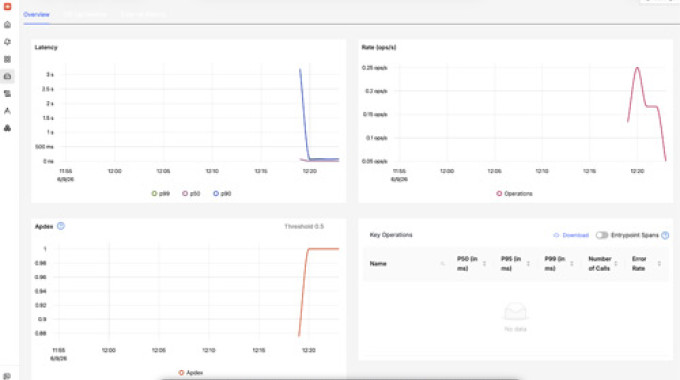Screen dimensions: 680x380
Task: Click the Rate (ops/s) chart title
Action: [379, 47]
